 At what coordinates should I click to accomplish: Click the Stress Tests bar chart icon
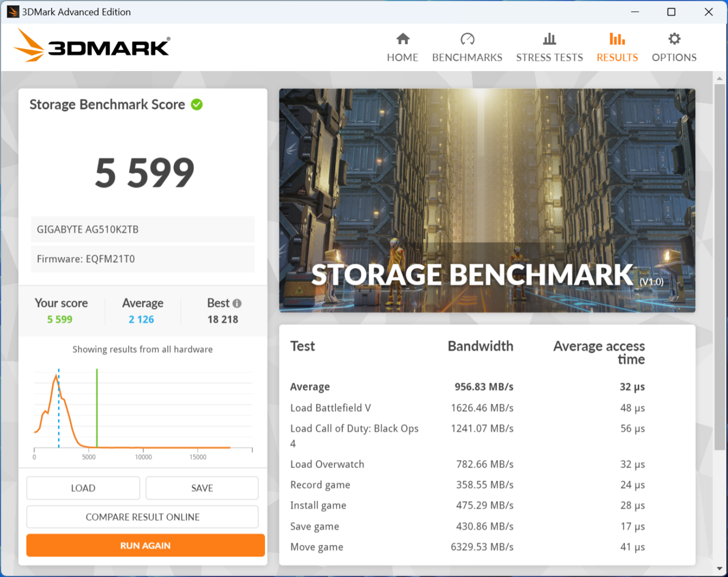tap(549, 39)
